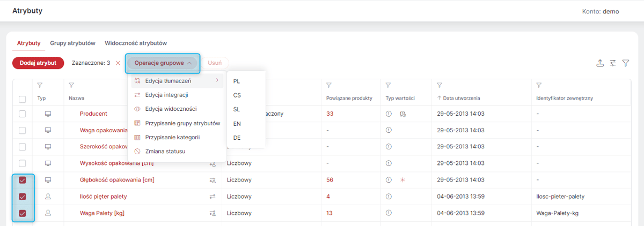Sort by Data utworzenia column header

[x=458, y=99]
